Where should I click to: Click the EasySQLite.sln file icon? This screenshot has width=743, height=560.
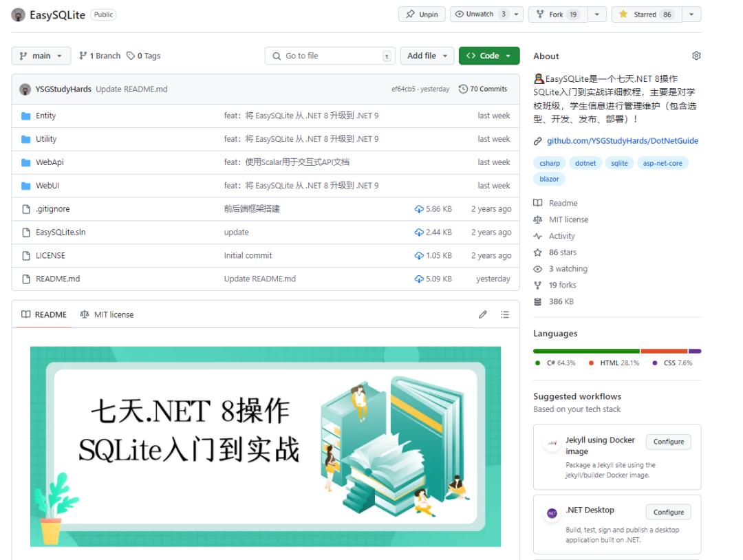pos(26,232)
